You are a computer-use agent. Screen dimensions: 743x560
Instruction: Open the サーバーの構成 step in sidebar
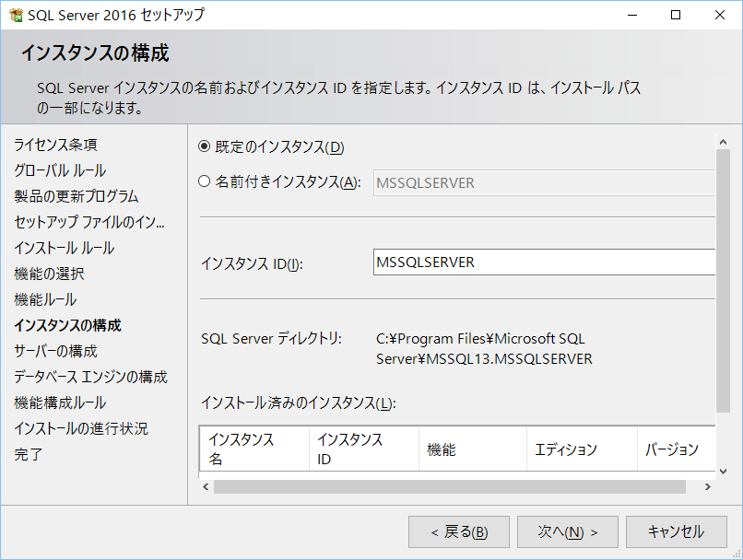55,351
